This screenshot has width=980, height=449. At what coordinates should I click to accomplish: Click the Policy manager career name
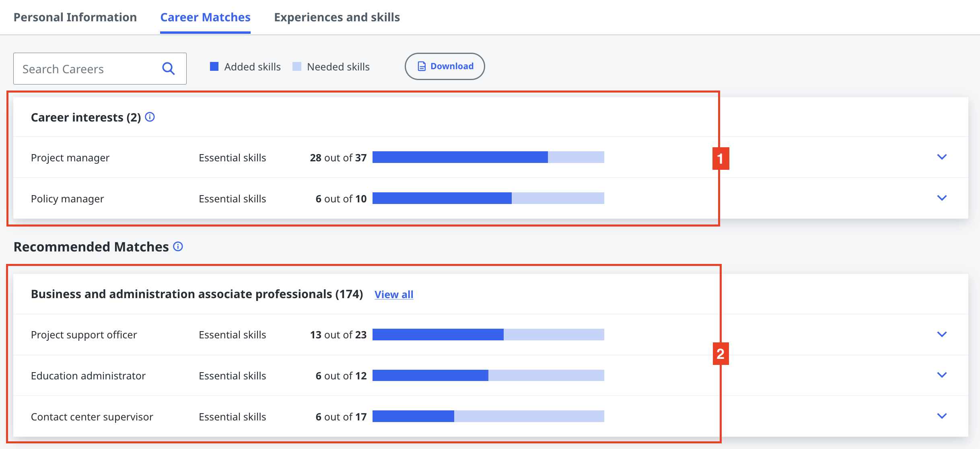pyautogui.click(x=68, y=199)
